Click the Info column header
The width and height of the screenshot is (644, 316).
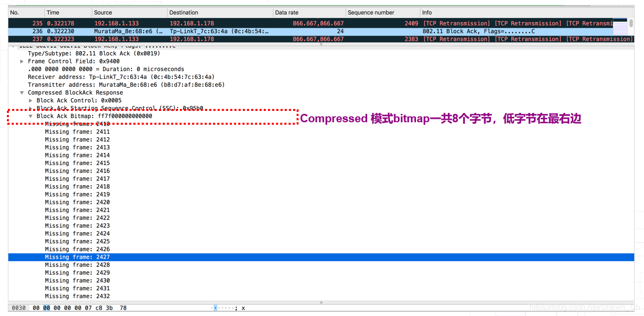point(527,12)
